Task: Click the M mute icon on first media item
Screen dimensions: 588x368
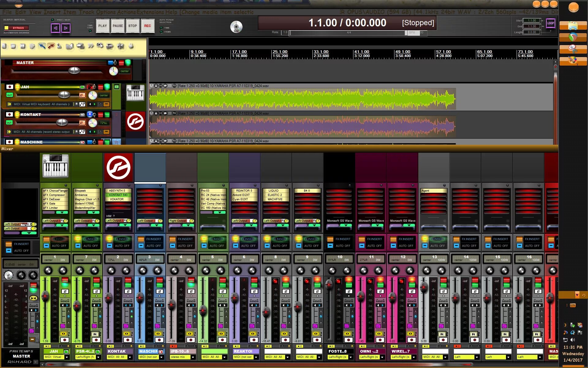Action: coord(160,86)
